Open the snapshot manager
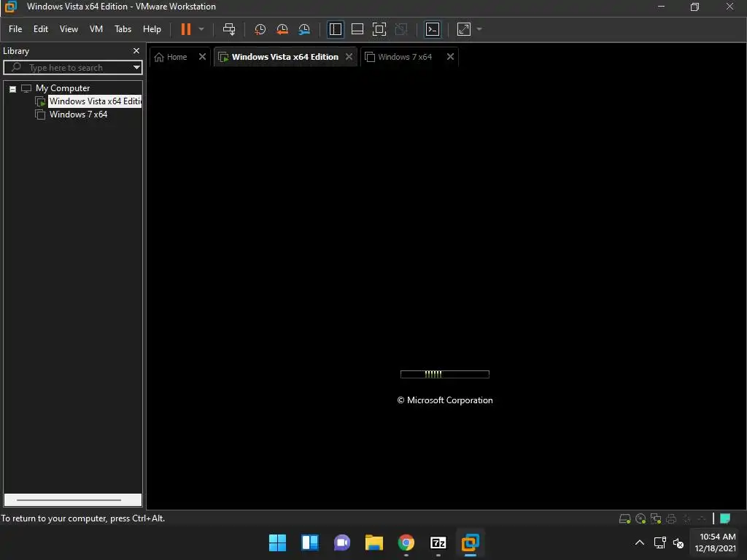The height and width of the screenshot is (560, 747). (304, 29)
